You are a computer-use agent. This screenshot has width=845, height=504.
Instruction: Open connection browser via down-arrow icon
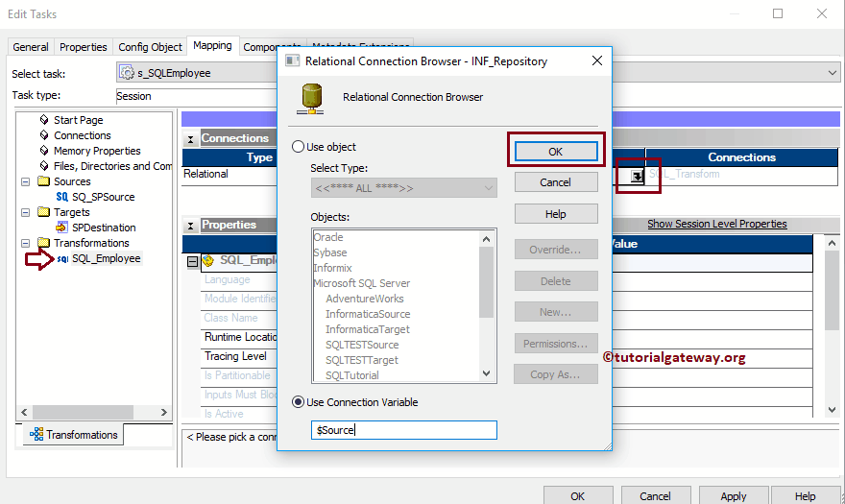pyautogui.click(x=637, y=176)
